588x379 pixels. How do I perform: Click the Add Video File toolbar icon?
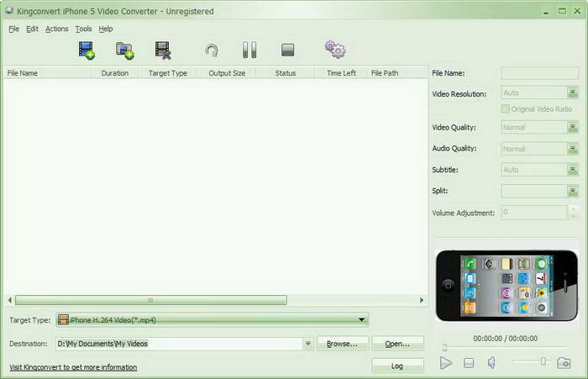(x=87, y=50)
